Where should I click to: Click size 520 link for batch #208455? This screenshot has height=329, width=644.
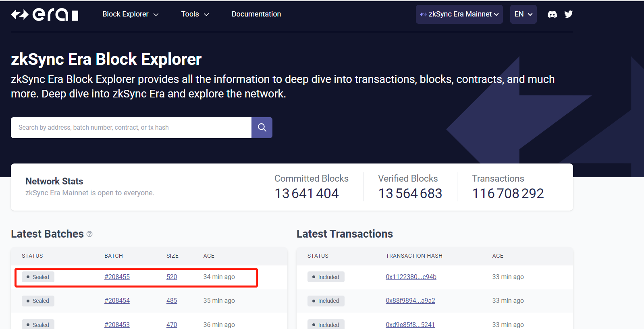[172, 277]
